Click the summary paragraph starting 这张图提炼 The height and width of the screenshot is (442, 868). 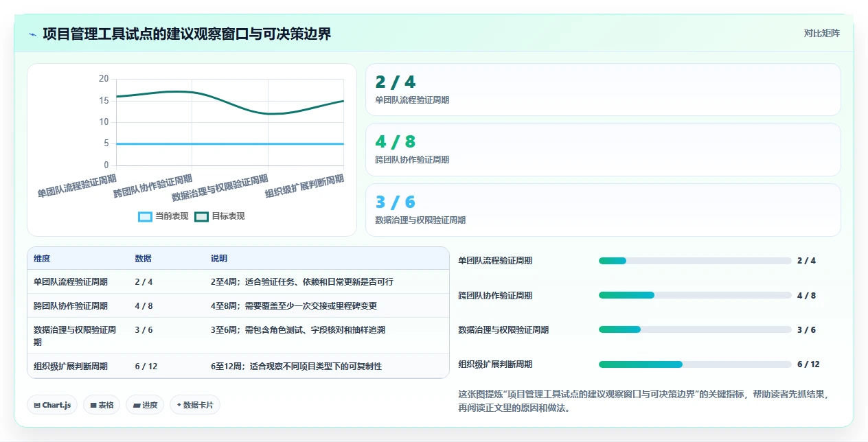click(x=643, y=401)
